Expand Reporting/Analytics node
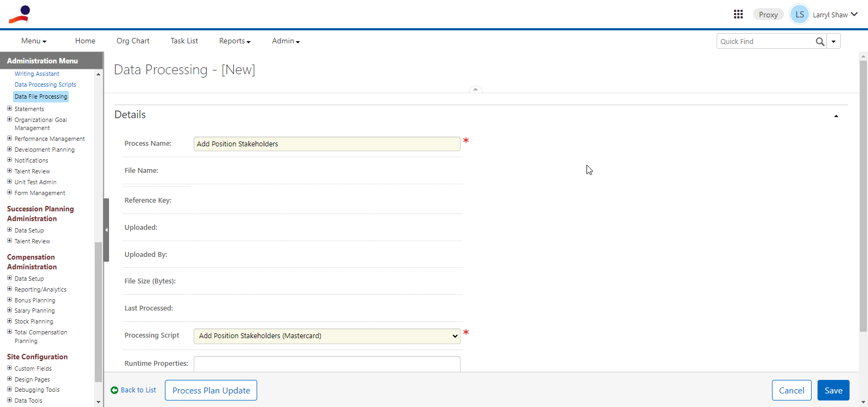This screenshot has width=868, height=407. pos(9,289)
